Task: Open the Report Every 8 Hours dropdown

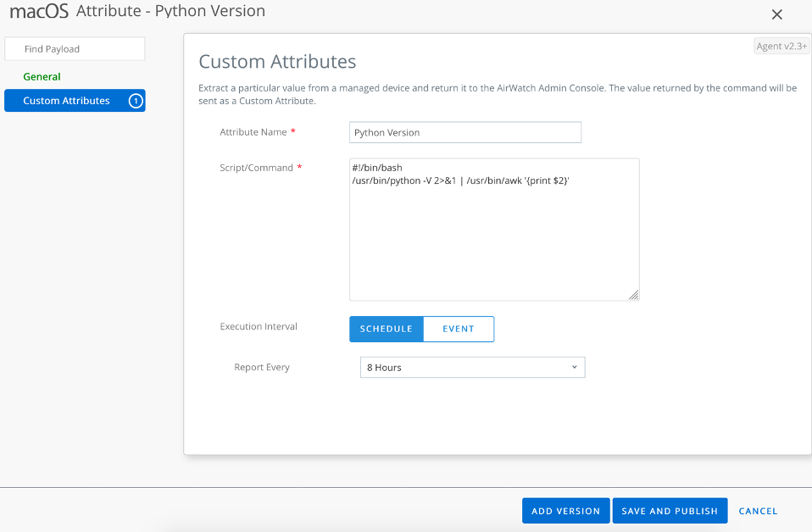Action: 471,368
